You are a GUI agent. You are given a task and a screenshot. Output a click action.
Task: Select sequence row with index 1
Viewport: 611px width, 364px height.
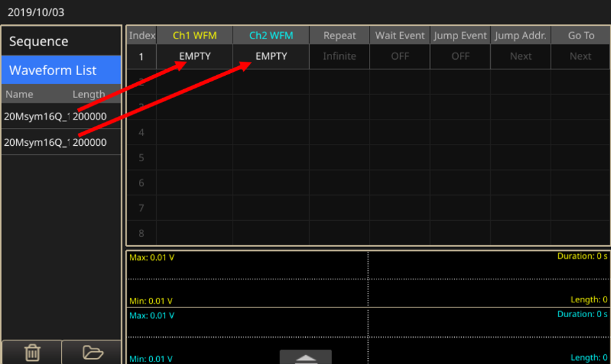141,56
